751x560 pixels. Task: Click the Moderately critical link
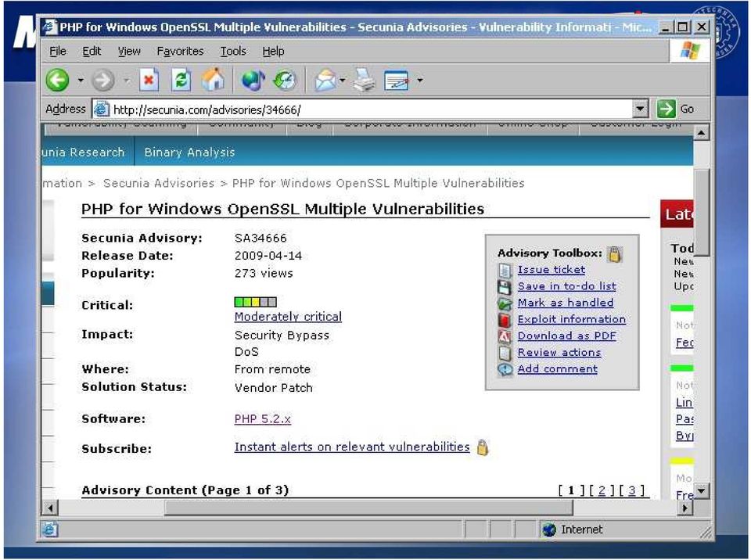pyautogui.click(x=288, y=317)
